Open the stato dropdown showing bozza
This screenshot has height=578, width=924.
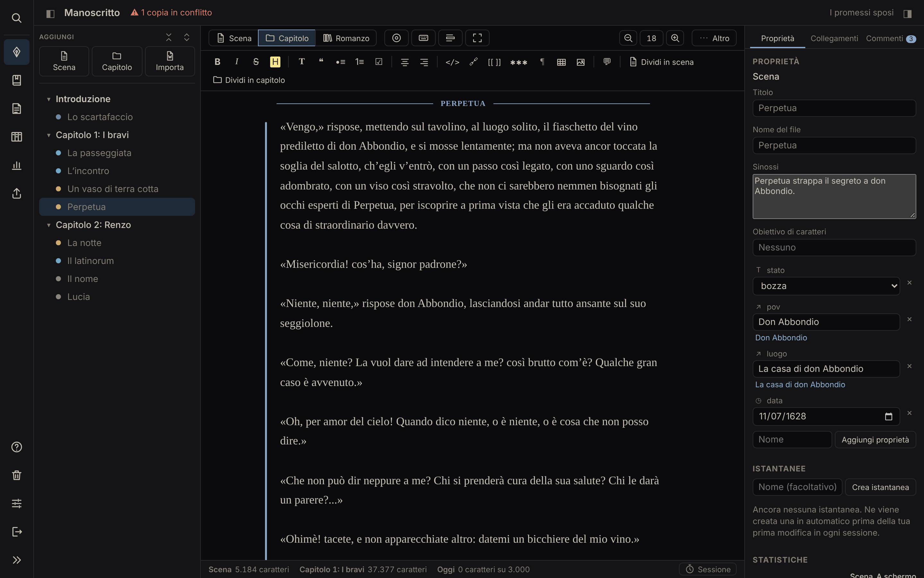point(826,286)
